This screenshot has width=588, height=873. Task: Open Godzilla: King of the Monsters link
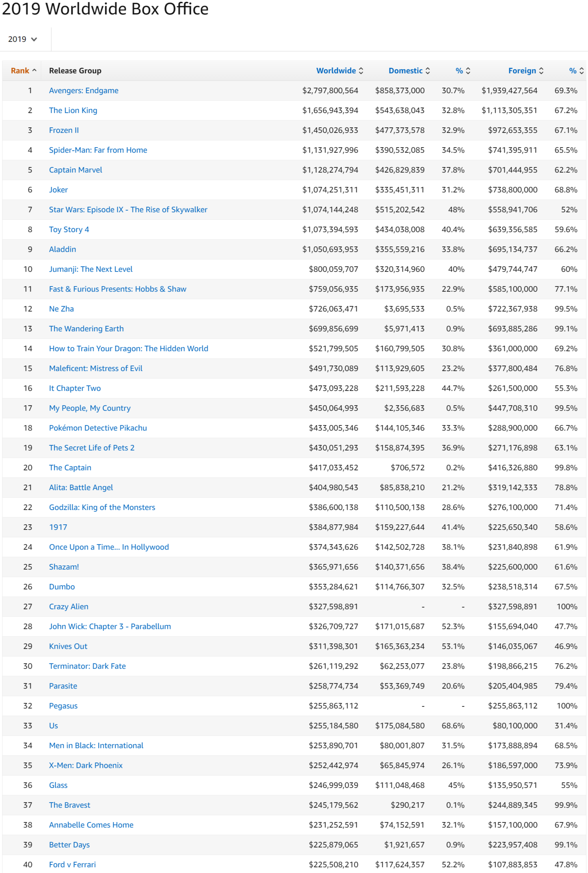102,507
